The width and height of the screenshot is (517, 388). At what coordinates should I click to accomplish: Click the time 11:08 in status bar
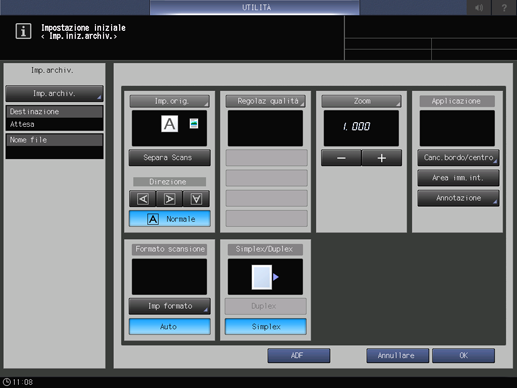23,382
